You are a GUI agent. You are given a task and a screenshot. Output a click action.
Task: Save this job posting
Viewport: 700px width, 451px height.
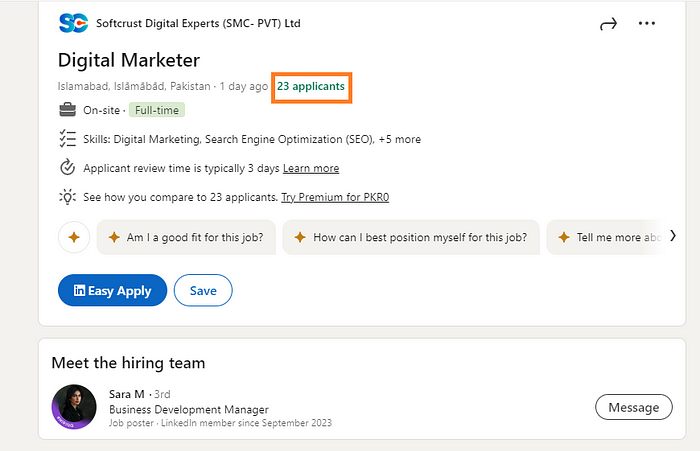tap(203, 290)
